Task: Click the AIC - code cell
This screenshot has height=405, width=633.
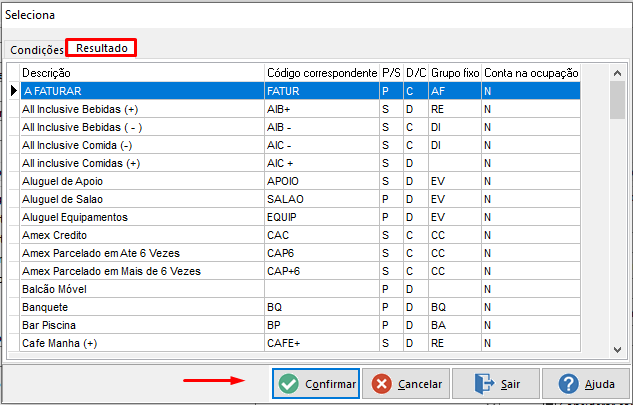Action: (322, 145)
